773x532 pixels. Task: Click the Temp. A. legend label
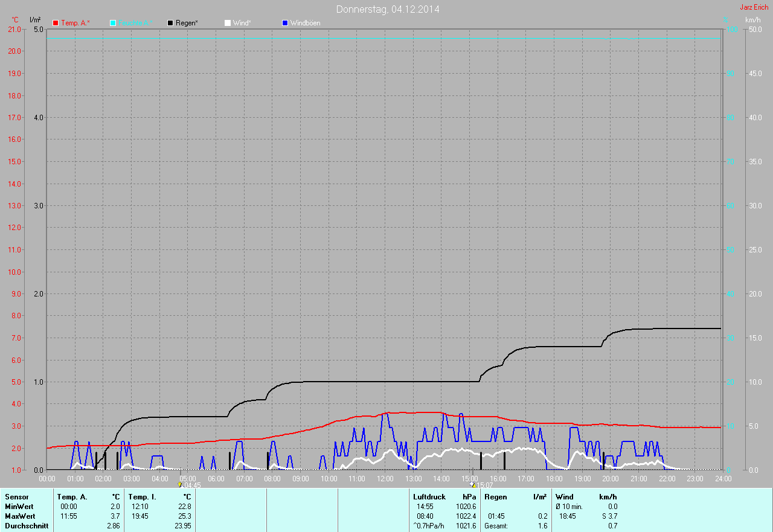pos(75,23)
